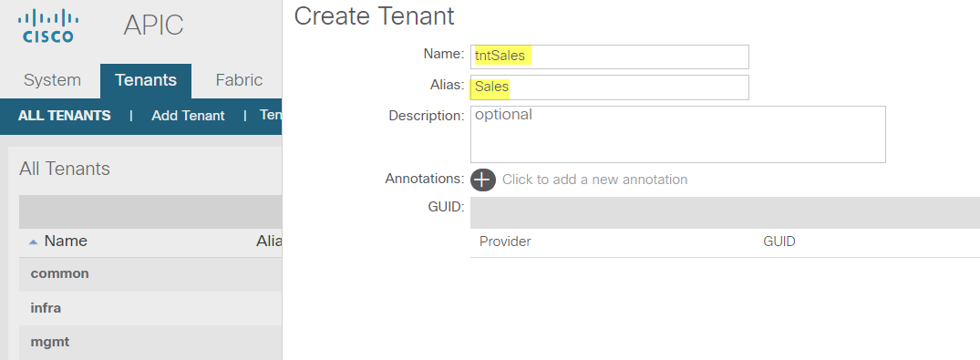Click the Cisco logo

(x=48, y=26)
